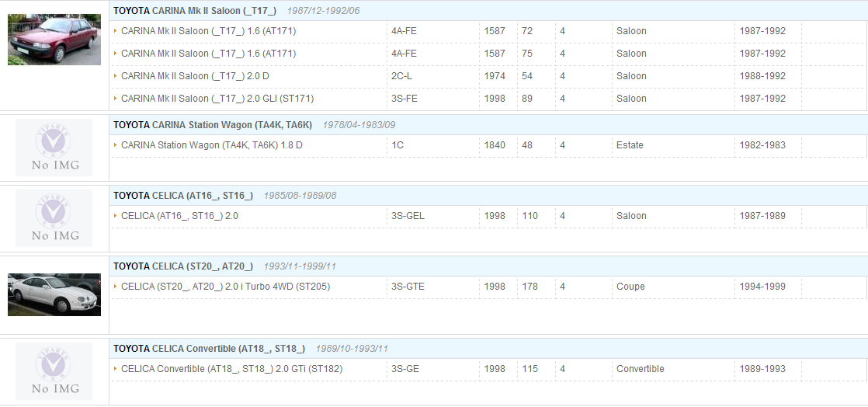Open TOYOTA CELICA (ST20_, AT20_) heading
The height and width of the screenshot is (407, 868).
coord(183,266)
